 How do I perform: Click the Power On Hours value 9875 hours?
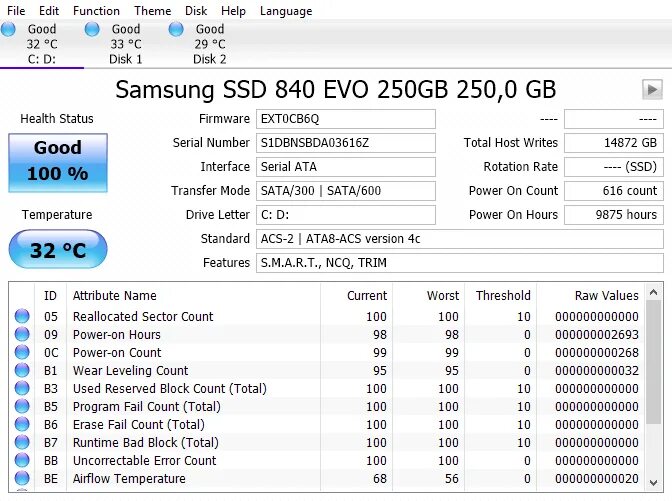pos(614,215)
